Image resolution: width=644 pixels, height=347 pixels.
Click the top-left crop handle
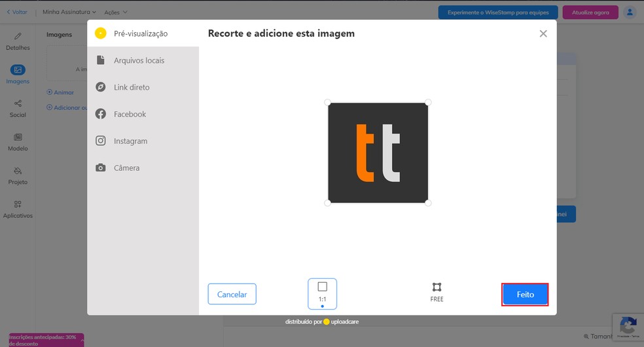(327, 102)
